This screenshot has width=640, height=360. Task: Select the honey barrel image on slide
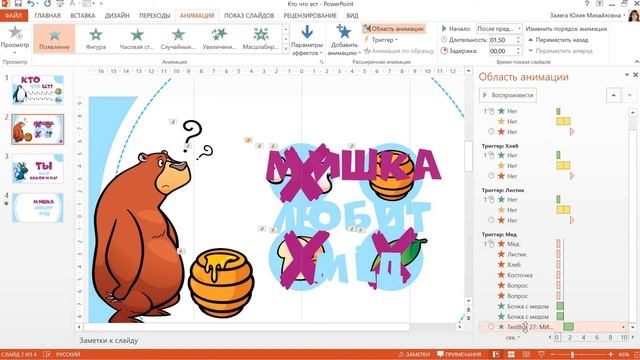pos(221,283)
